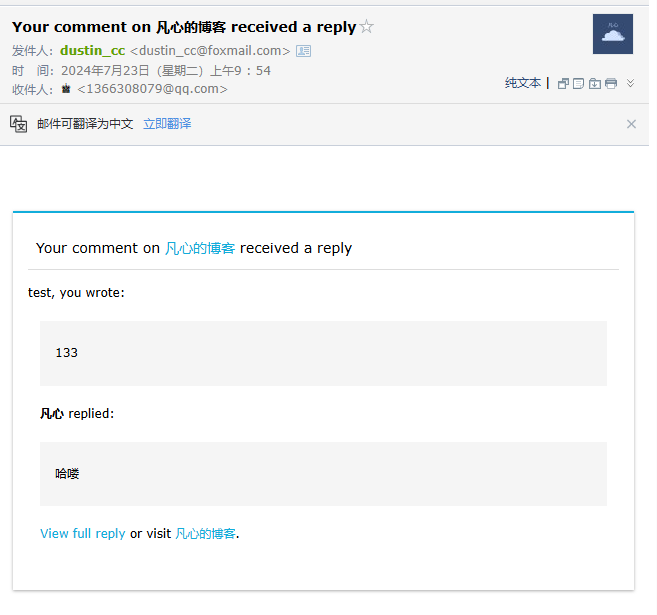Switch to 纯文本 plain text view
Screen dimensions: 657x615
(x=522, y=83)
